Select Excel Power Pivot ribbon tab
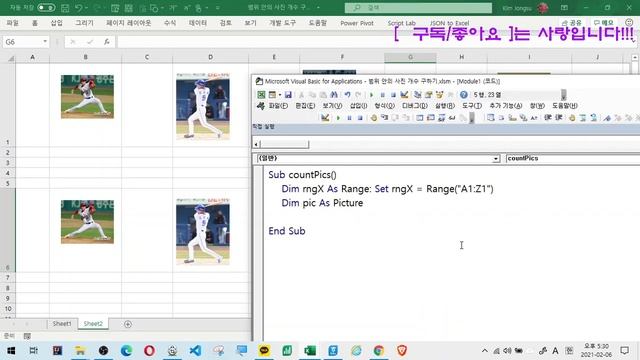This screenshot has height=360, width=640. (357, 23)
